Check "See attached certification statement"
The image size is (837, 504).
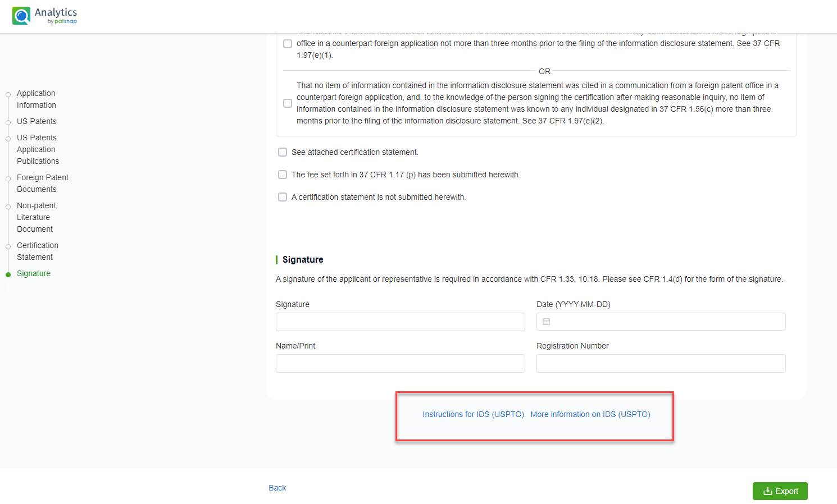(283, 152)
